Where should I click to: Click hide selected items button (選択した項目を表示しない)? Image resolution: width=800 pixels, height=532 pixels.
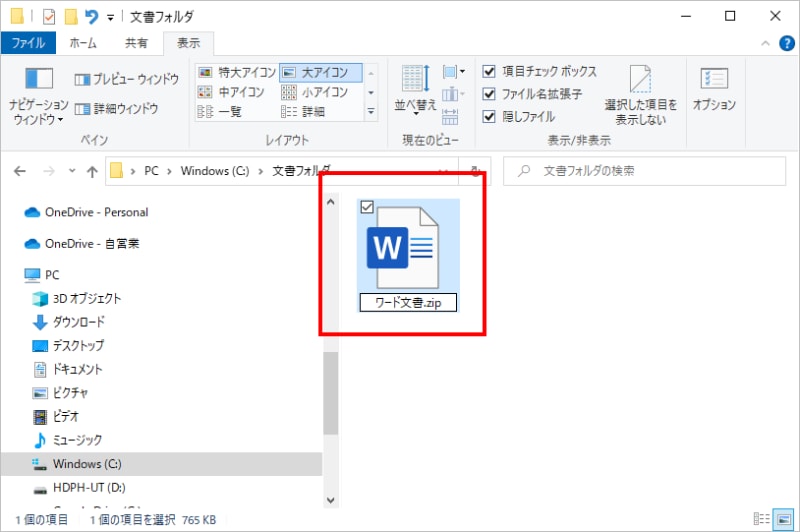(640, 95)
